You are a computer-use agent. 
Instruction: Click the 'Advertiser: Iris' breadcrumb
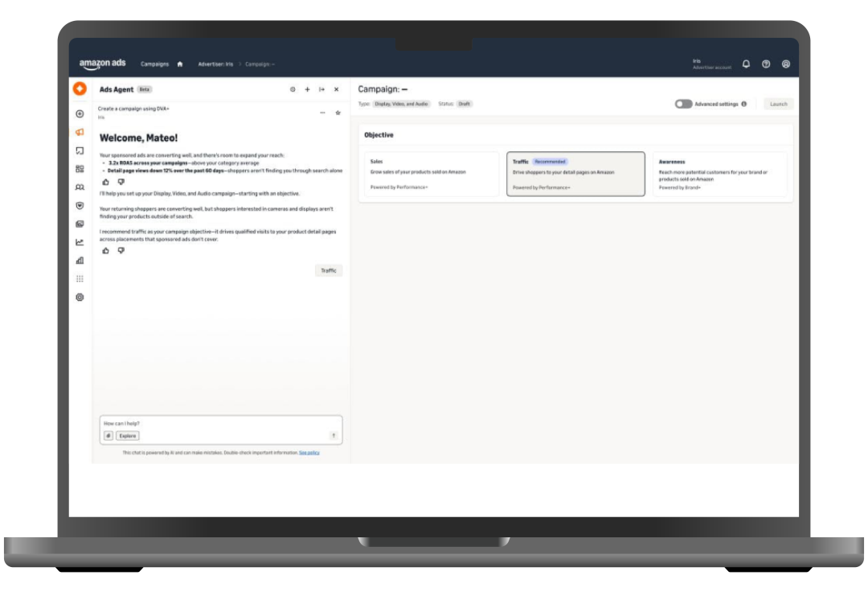[215, 64]
